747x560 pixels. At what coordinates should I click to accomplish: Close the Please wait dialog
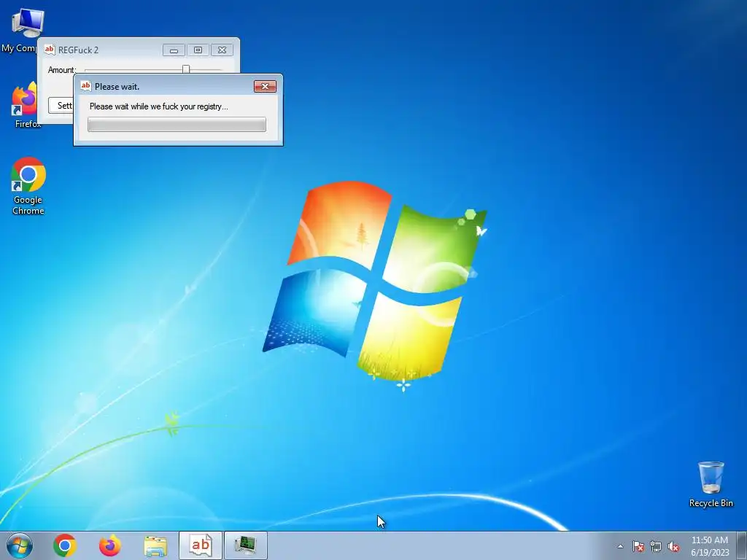pyautogui.click(x=265, y=86)
